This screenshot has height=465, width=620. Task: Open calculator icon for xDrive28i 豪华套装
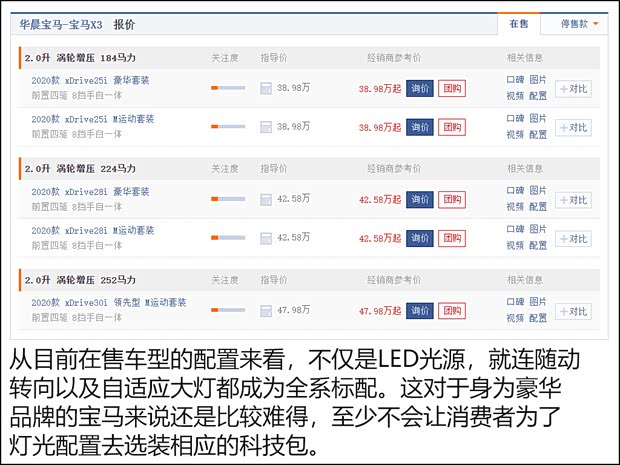pos(266,199)
